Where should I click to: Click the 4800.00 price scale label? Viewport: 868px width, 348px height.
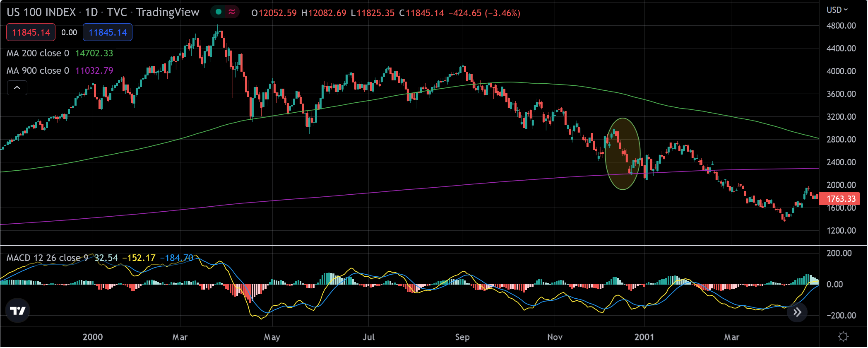841,26
